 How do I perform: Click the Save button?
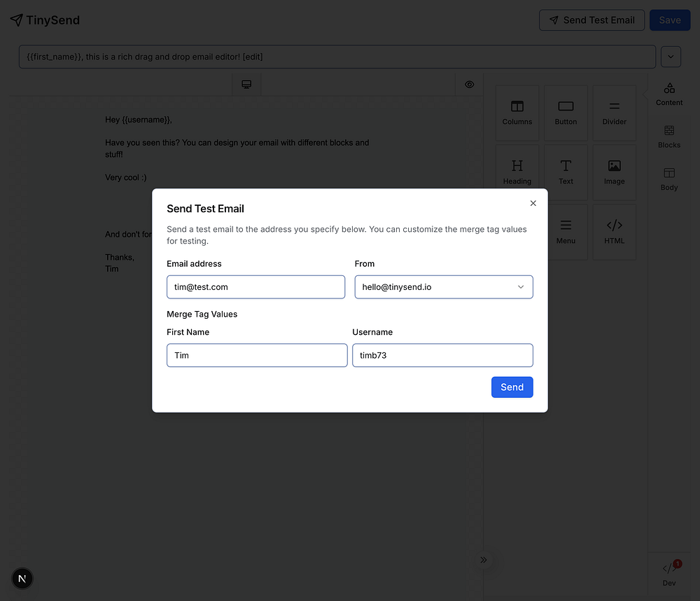pos(669,20)
